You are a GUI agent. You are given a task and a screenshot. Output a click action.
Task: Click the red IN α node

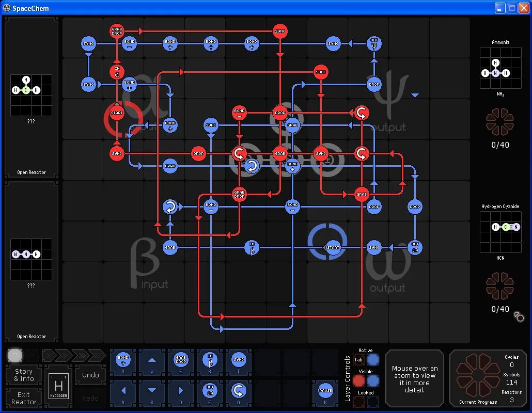click(117, 72)
